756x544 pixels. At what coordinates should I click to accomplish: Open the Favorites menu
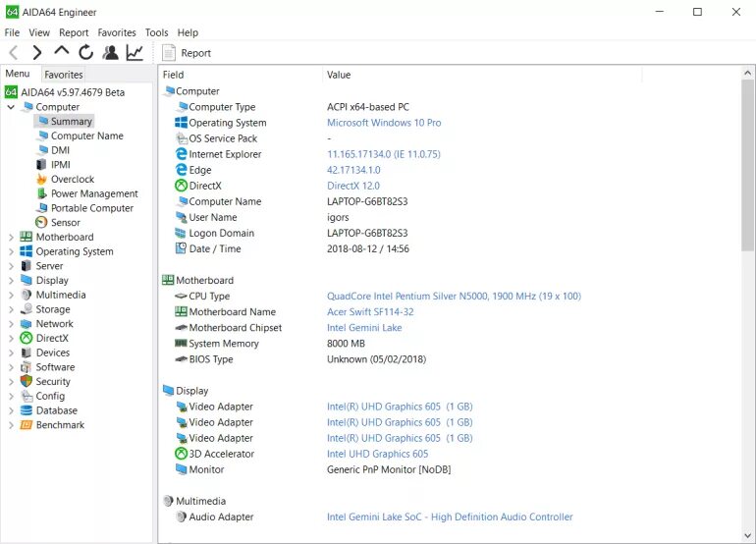tap(117, 32)
